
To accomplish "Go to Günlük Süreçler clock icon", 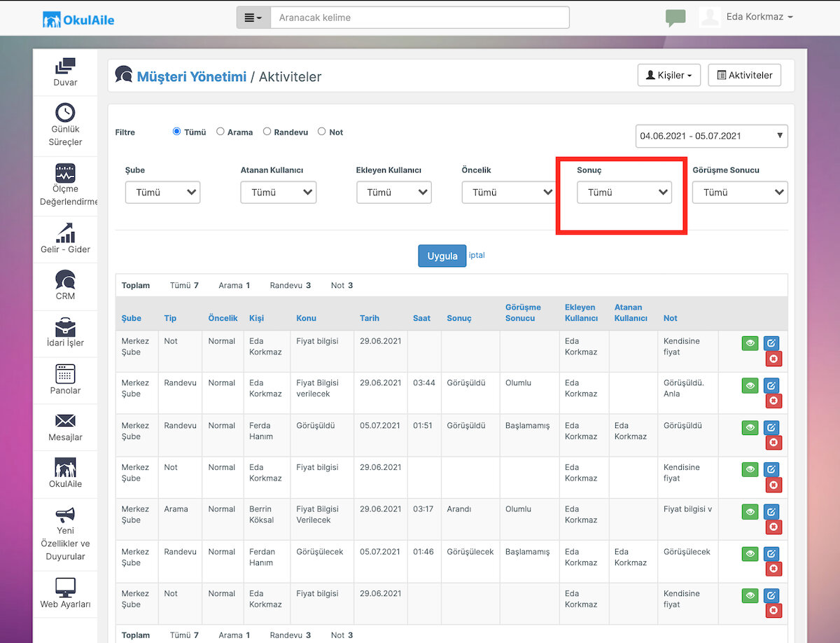I will pyautogui.click(x=65, y=112).
